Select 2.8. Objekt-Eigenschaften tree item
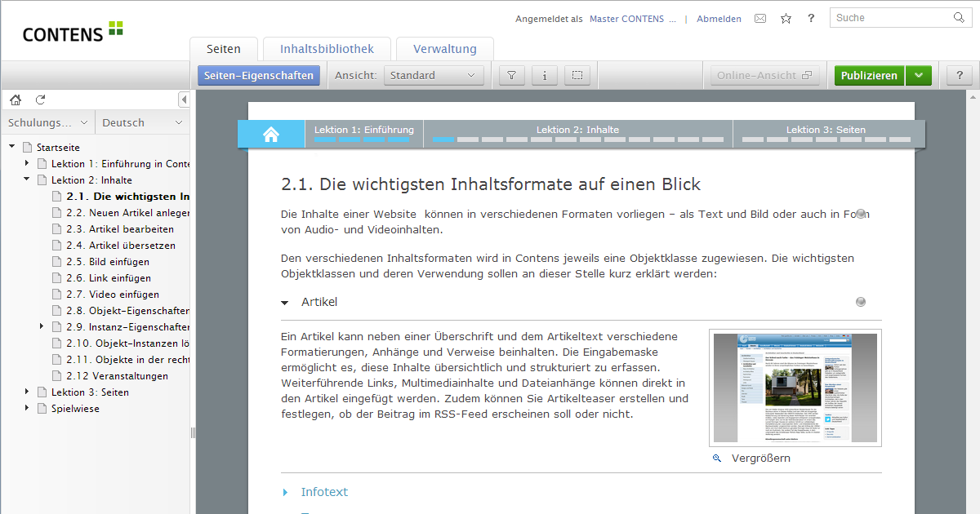The height and width of the screenshot is (514, 980). (128, 311)
